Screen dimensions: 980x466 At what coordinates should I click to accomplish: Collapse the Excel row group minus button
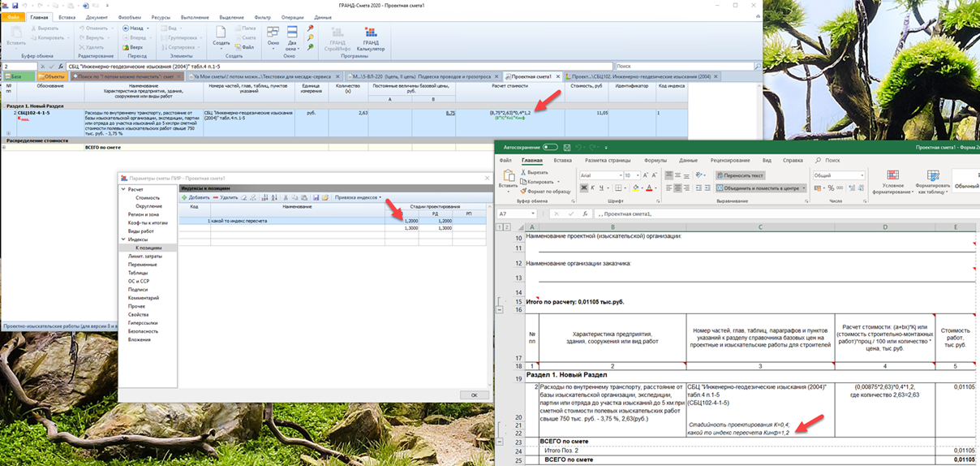point(499,310)
